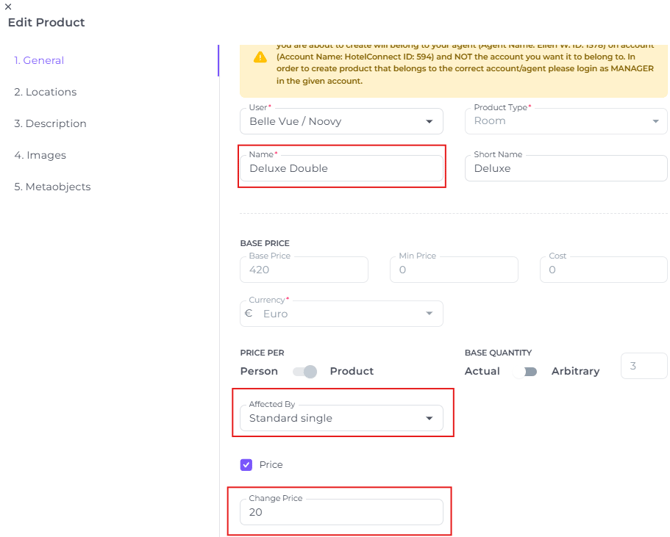
Task: Open the Currency dropdown
Action: tap(429, 313)
